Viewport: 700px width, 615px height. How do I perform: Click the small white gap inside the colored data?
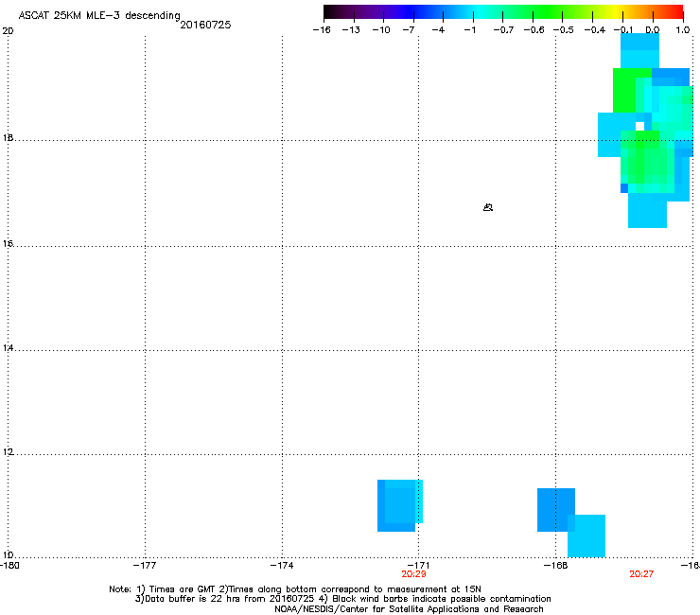[x=639, y=126]
